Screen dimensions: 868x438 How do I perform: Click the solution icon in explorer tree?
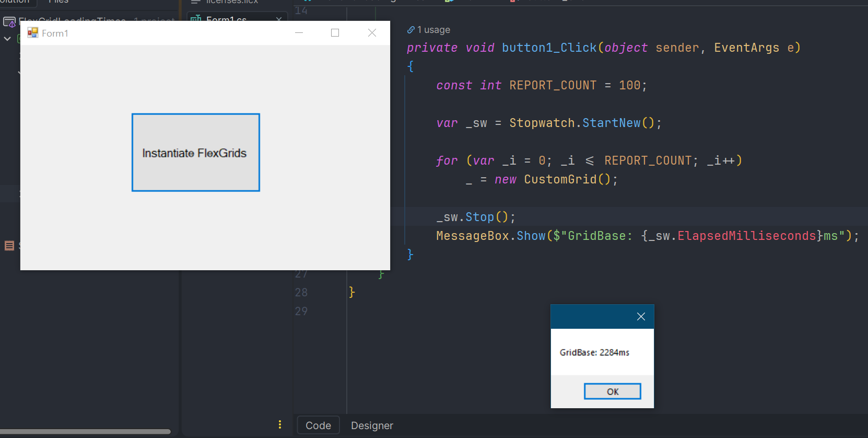[9, 22]
